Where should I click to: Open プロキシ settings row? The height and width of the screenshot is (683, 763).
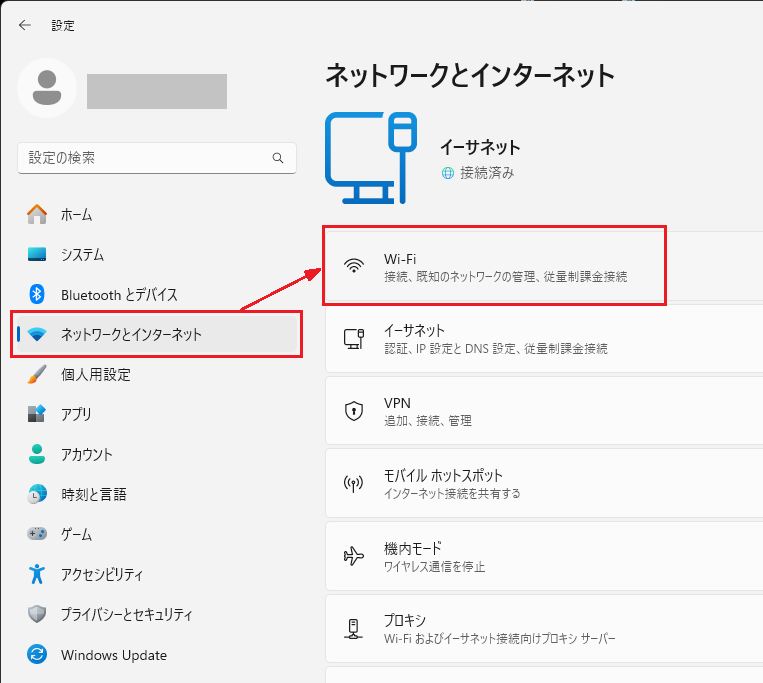coord(544,628)
